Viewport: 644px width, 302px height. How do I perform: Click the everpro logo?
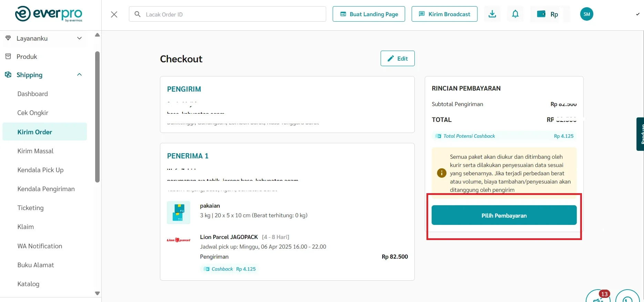coord(49,14)
